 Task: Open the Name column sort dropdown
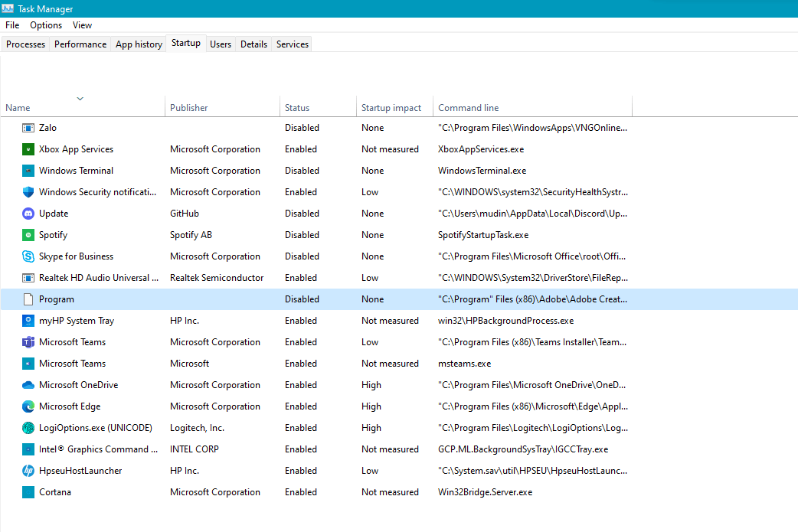(x=80, y=99)
